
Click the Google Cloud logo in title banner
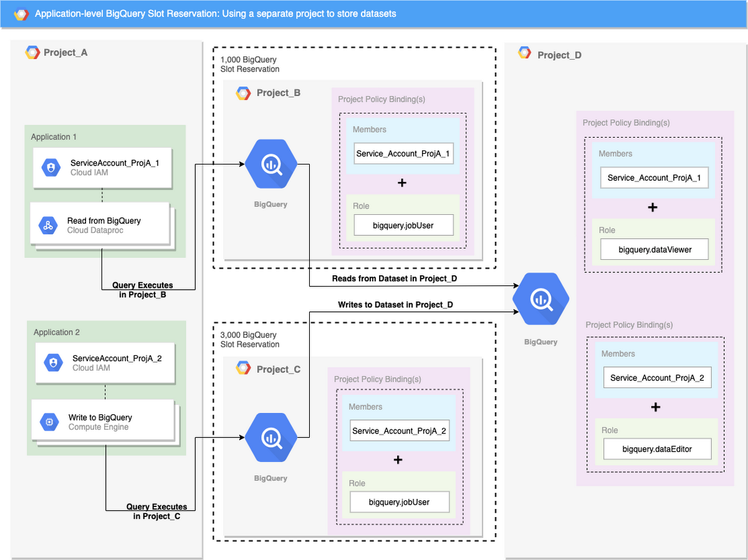click(21, 13)
